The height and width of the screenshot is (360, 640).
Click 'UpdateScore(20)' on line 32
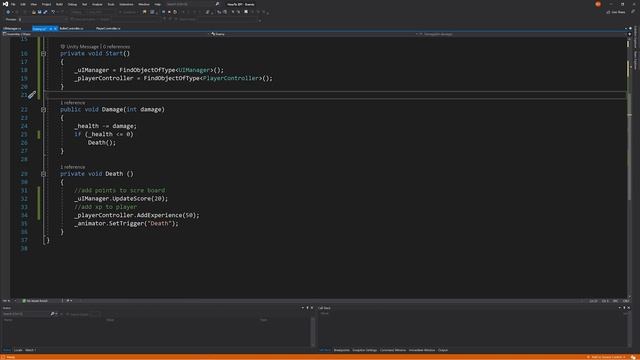coord(137,199)
